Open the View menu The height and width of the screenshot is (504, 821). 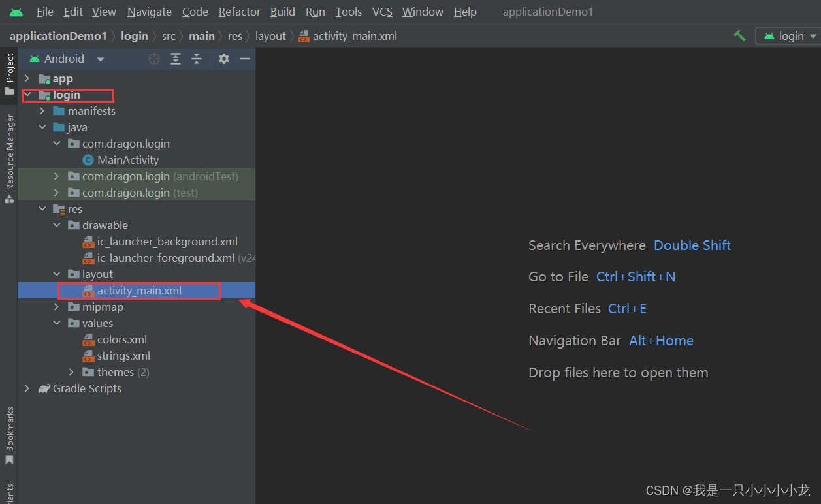click(x=105, y=12)
